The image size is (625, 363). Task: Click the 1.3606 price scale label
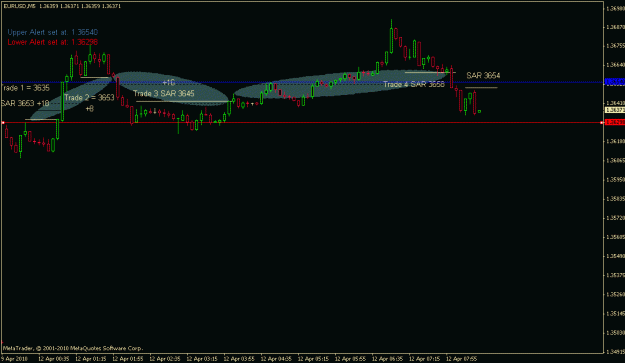coord(615,160)
